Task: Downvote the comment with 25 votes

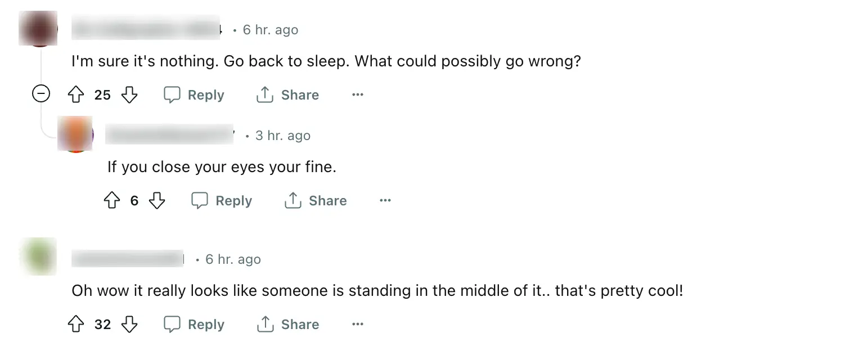Action: pos(130,94)
